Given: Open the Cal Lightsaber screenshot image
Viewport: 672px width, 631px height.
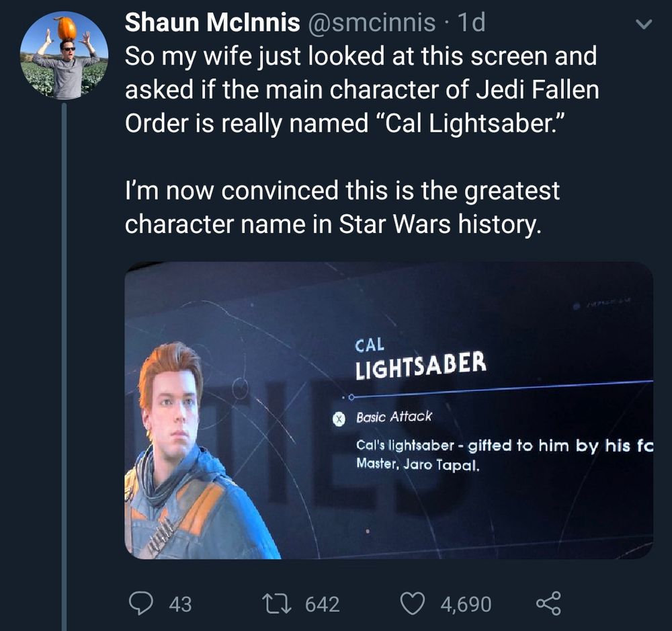Looking at the screenshot, I should (x=390, y=413).
